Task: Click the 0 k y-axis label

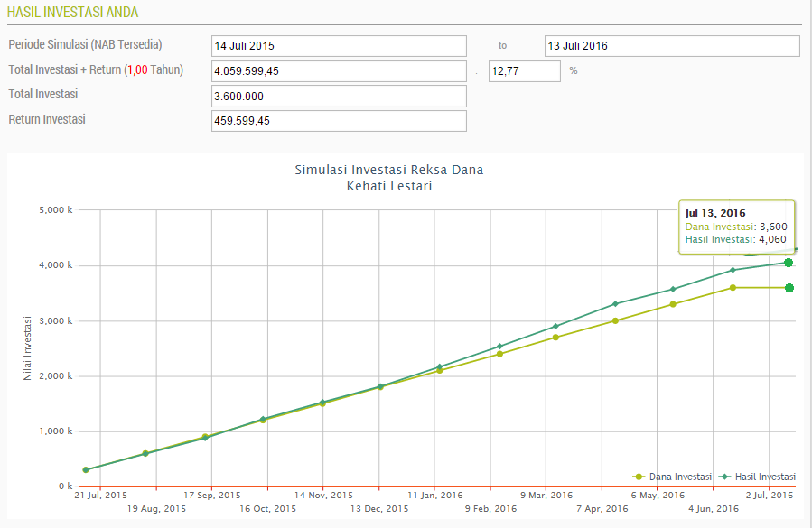Action: [66, 486]
